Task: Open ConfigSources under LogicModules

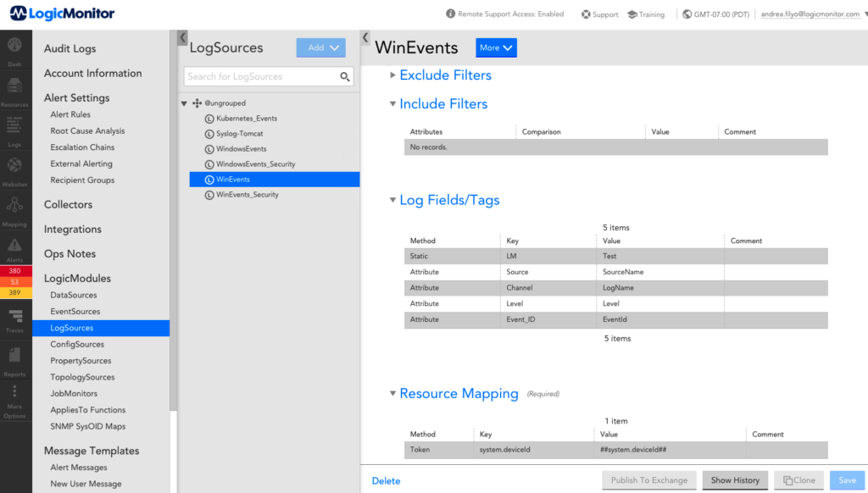Action: coord(77,344)
